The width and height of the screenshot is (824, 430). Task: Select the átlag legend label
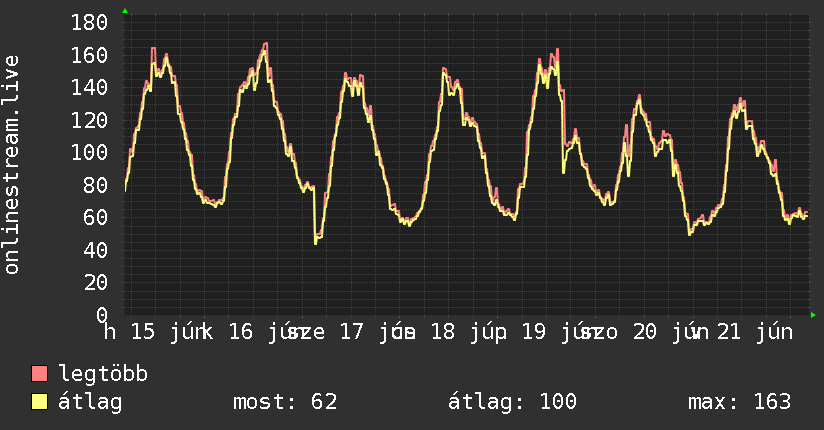point(90,402)
